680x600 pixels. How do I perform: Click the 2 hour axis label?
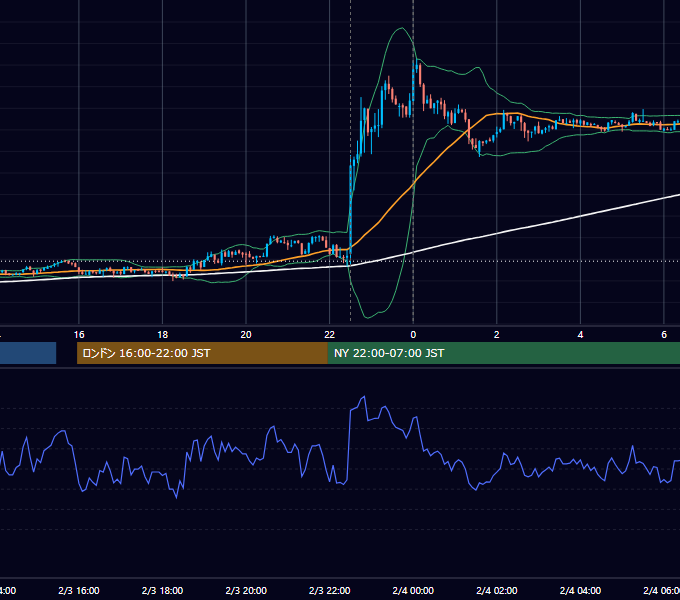pyautogui.click(x=497, y=335)
